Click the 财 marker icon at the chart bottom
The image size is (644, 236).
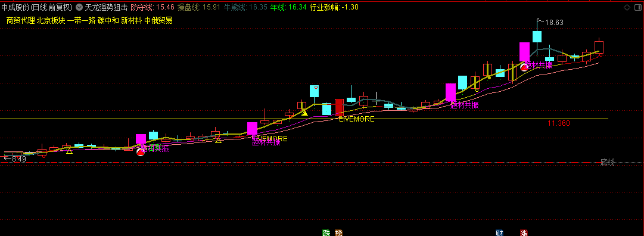499,232
